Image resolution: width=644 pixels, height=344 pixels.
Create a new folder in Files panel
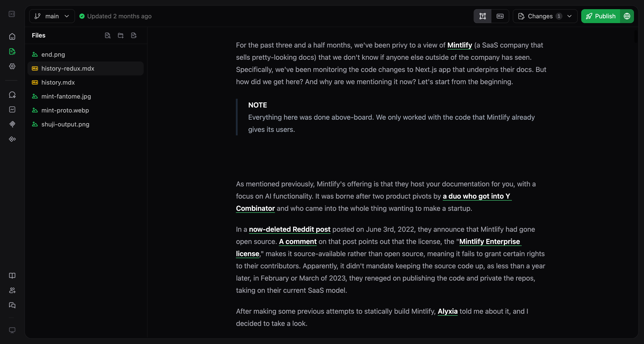coord(121,36)
